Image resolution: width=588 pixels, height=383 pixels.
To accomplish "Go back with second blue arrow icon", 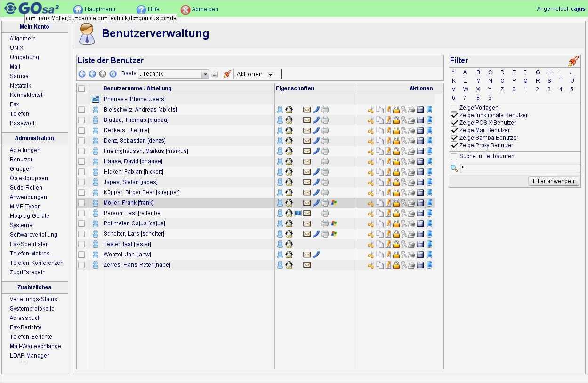I will [x=92, y=74].
